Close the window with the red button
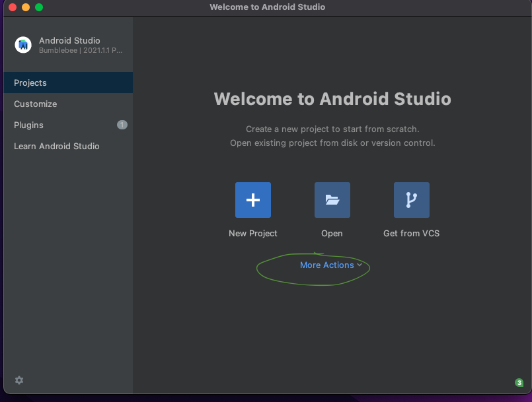The image size is (532, 402). point(13,7)
